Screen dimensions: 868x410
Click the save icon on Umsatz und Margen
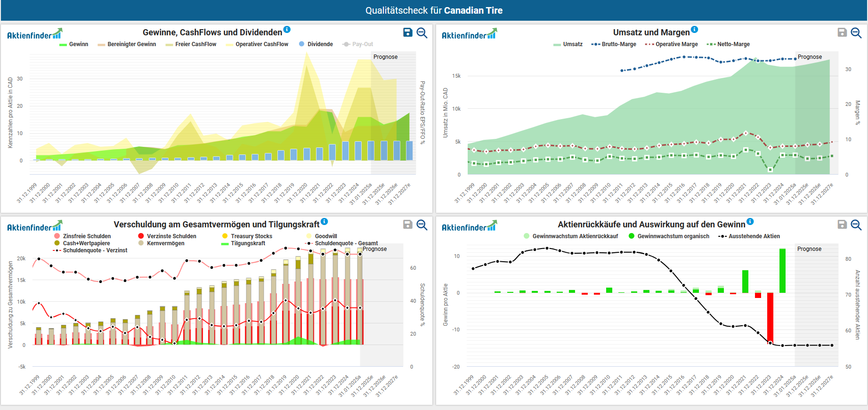tap(842, 32)
